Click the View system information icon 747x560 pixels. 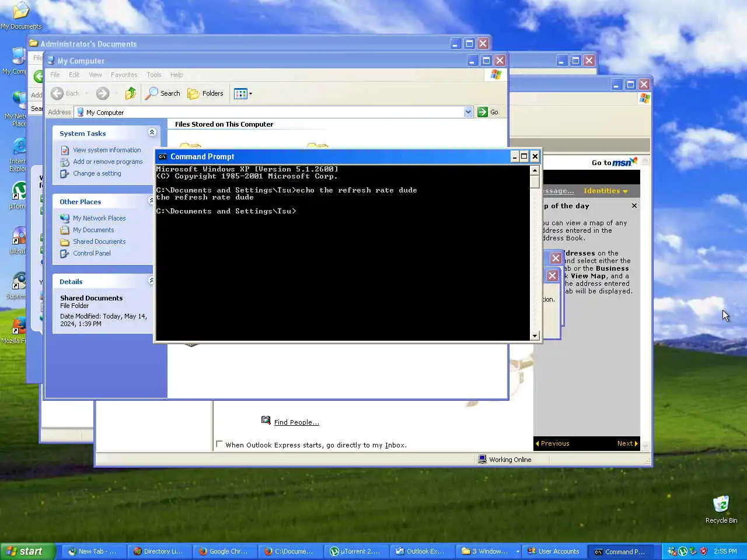[x=65, y=150]
